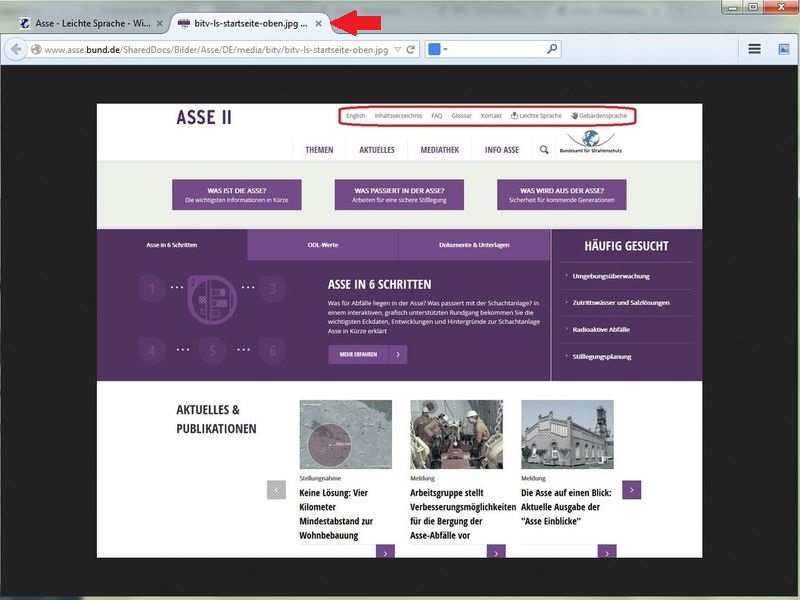
Task: Open the Glossar link
Action: pyautogui.click(x=461, y=116)
